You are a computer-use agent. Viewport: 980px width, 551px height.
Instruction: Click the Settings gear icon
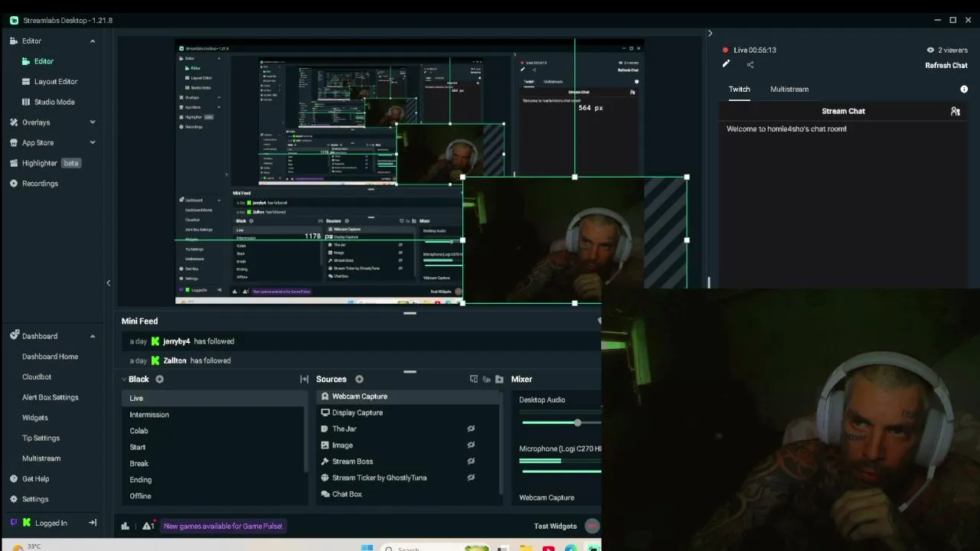click(x=14, y=499)
